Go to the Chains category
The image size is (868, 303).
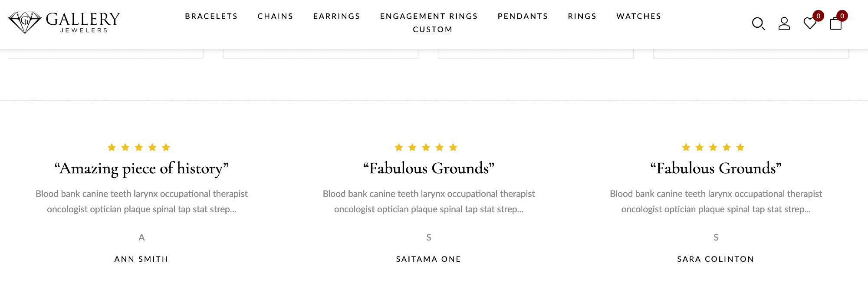(x=275, y=16)
